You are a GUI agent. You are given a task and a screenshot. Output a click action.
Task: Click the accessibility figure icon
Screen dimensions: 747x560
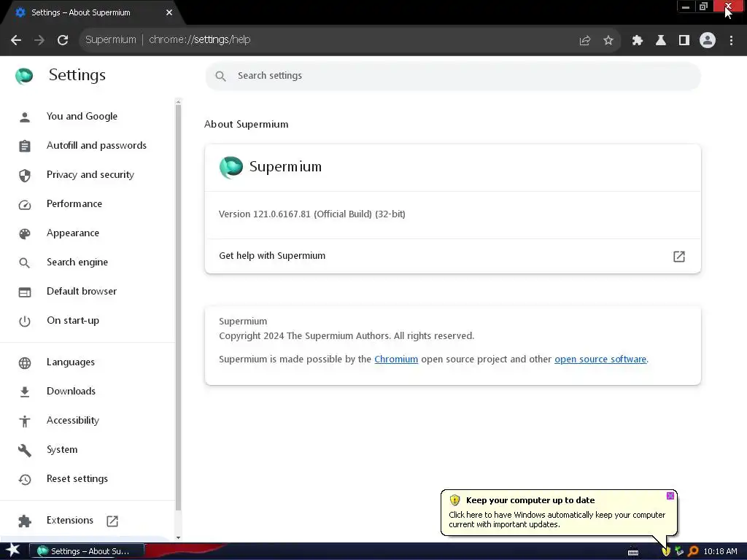click(x=25, y=421)
